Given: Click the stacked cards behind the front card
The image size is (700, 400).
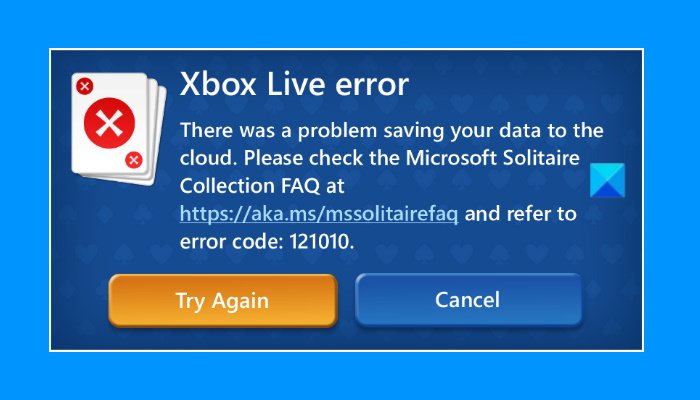Looking at the screenshot, I should tap(158, 134).
